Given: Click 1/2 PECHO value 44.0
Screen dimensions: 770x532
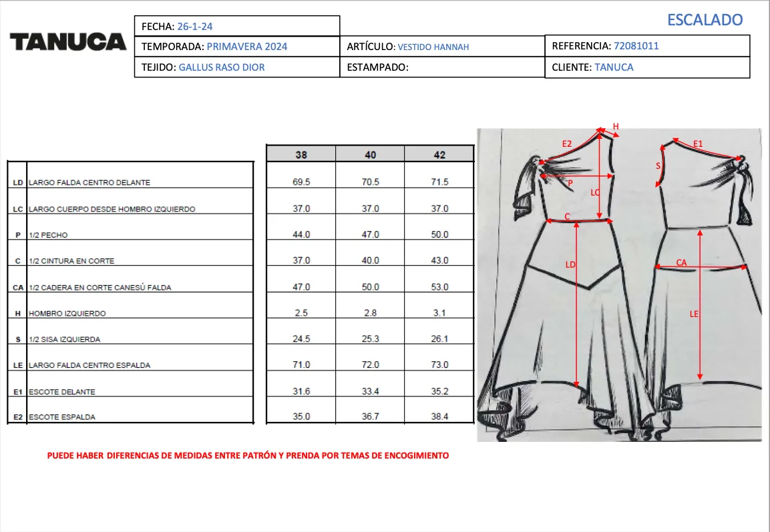Looking at the screenshot, I should (x=301, y=234).
